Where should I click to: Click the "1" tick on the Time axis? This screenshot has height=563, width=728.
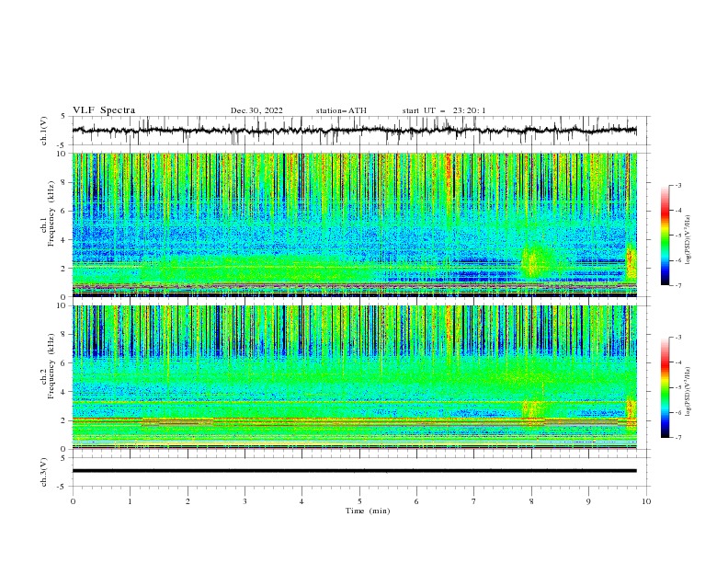130,501
